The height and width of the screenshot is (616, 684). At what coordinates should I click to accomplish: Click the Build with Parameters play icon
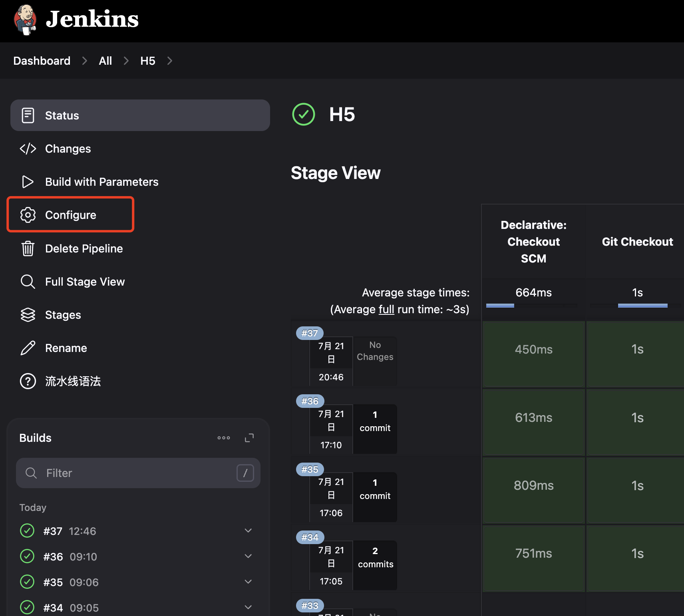pos(28,182)
